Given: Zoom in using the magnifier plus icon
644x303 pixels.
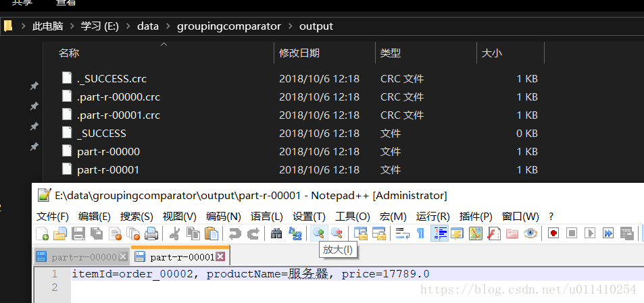Looking at the screenshot, I should pyautogui.click(x=319, y=233).
